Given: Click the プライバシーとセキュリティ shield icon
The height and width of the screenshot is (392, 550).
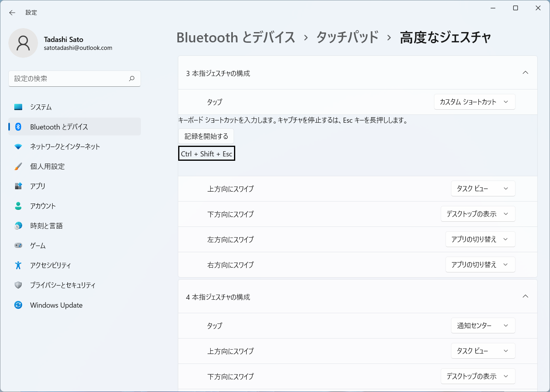Looking at the screenshot, I should tap(18, 285).
